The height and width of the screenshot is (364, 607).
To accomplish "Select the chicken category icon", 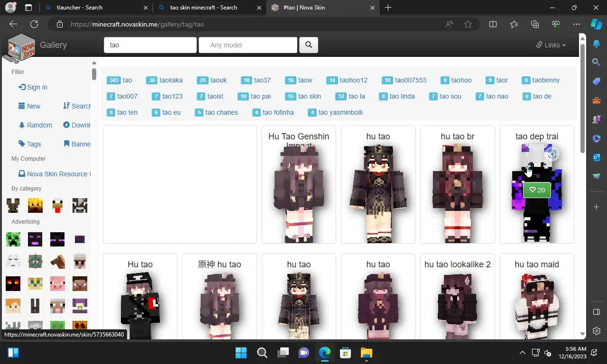I will pos(57,206).
